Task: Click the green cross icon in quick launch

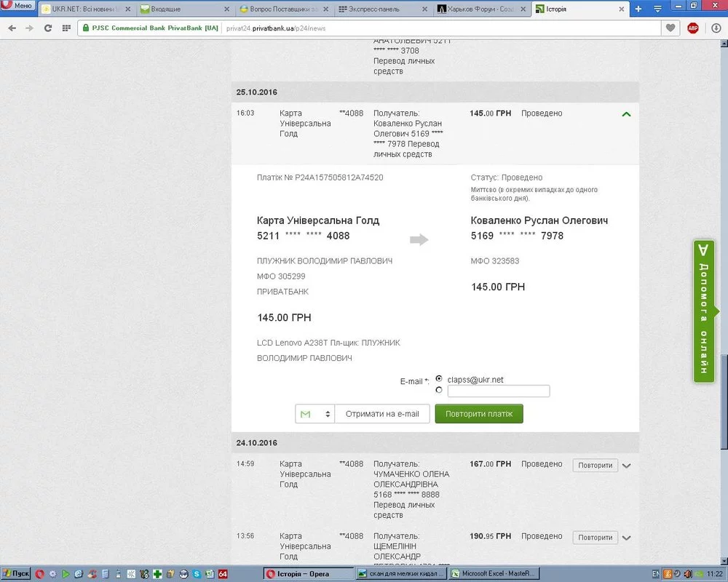Action: point(157,574)
